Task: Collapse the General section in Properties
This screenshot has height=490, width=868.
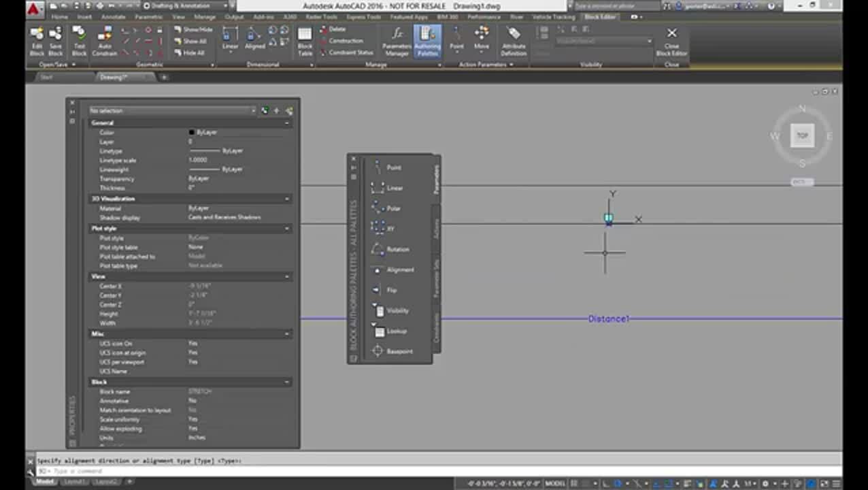Action: (x=286, y=123)
